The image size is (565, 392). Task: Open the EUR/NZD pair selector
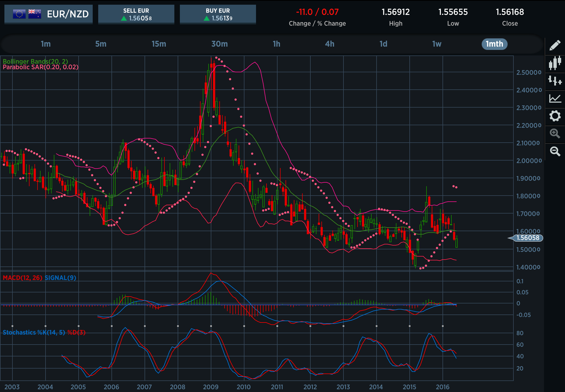click(x=49, y=14)
